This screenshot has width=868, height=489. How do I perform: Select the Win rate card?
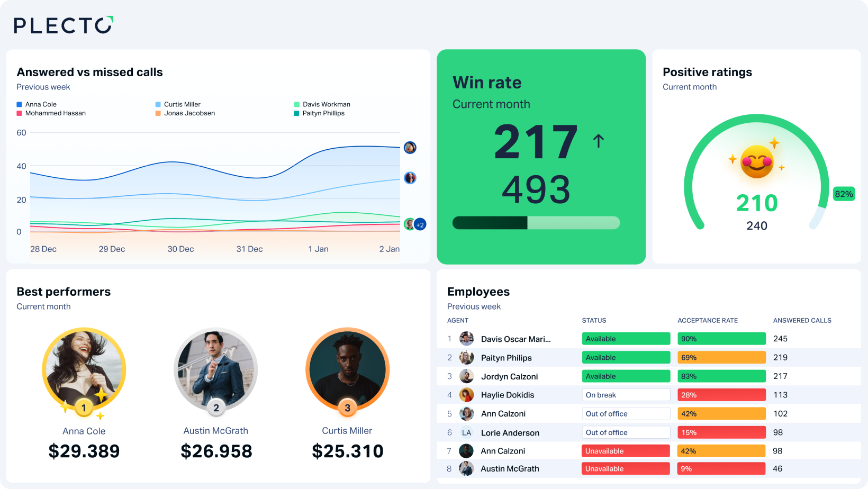541,157
